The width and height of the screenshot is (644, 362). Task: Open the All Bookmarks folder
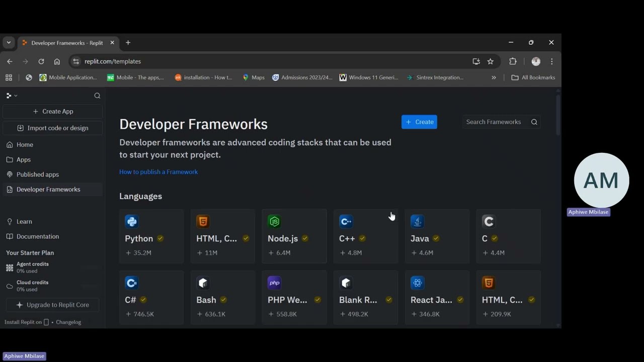(533, 77)
